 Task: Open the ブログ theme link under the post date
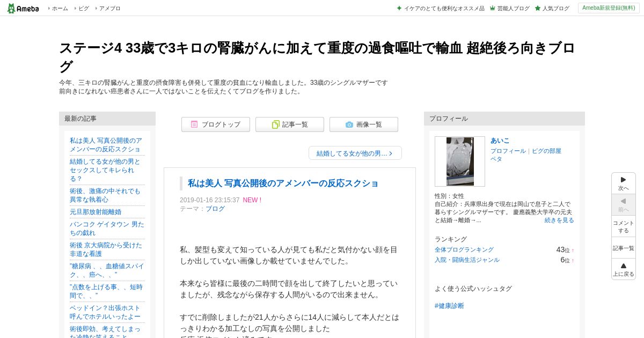(x=215, y=209)
